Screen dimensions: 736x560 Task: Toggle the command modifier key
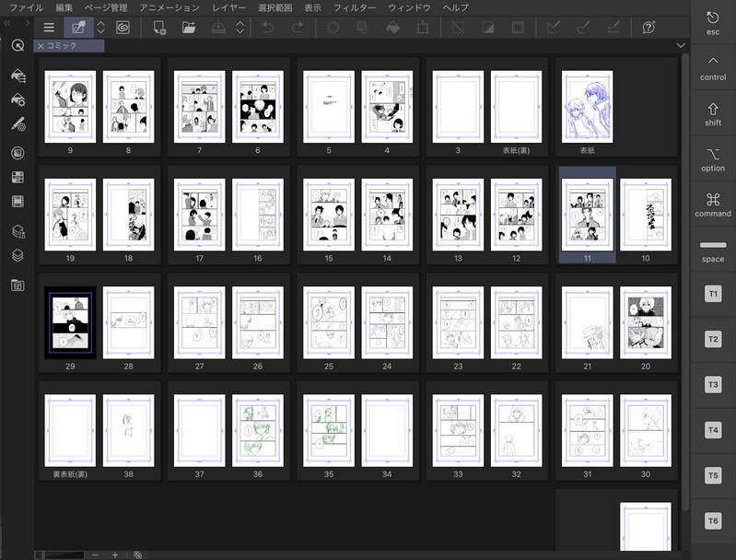(x=713, y=205)
